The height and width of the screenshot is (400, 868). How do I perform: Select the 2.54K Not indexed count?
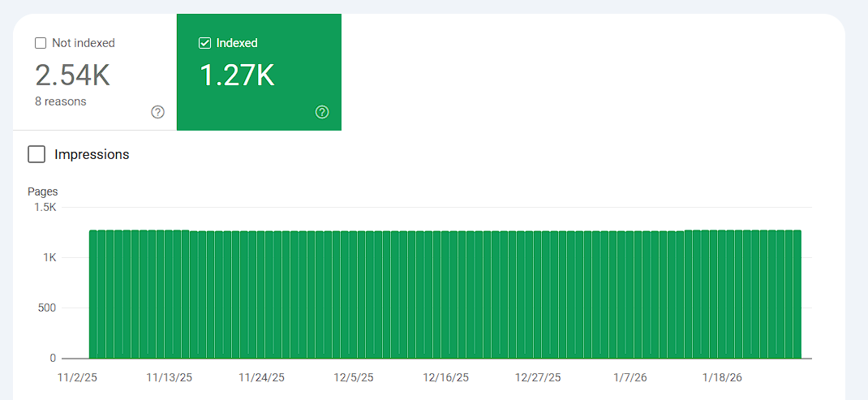[72, 75]
